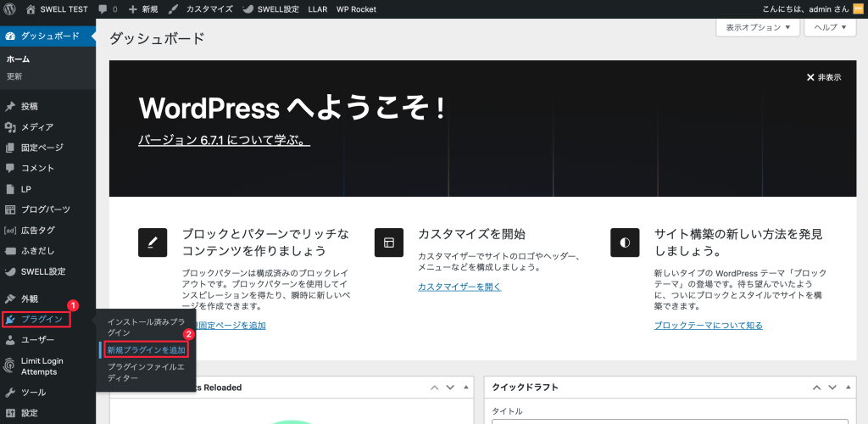Click the layout icon beside カスタマイズを開始
The image size is (868, 424).
pos(389,243)
